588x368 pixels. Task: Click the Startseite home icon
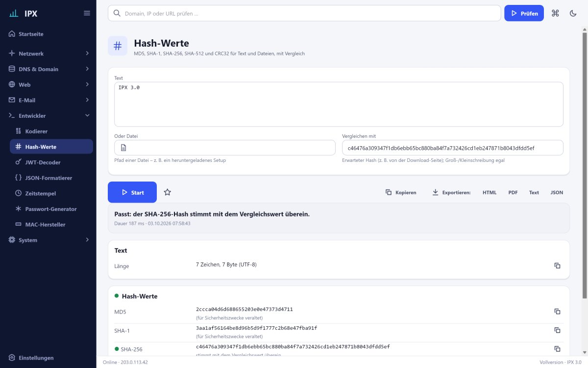point(12,34)
